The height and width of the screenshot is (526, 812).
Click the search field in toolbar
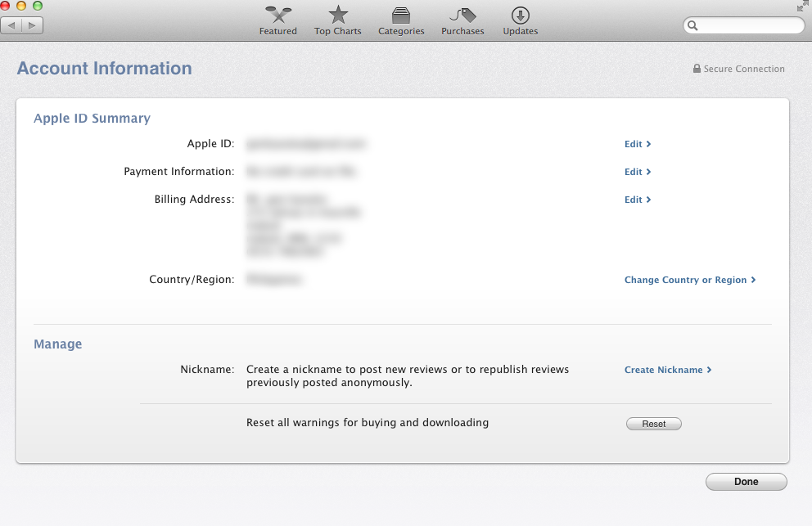743,25
